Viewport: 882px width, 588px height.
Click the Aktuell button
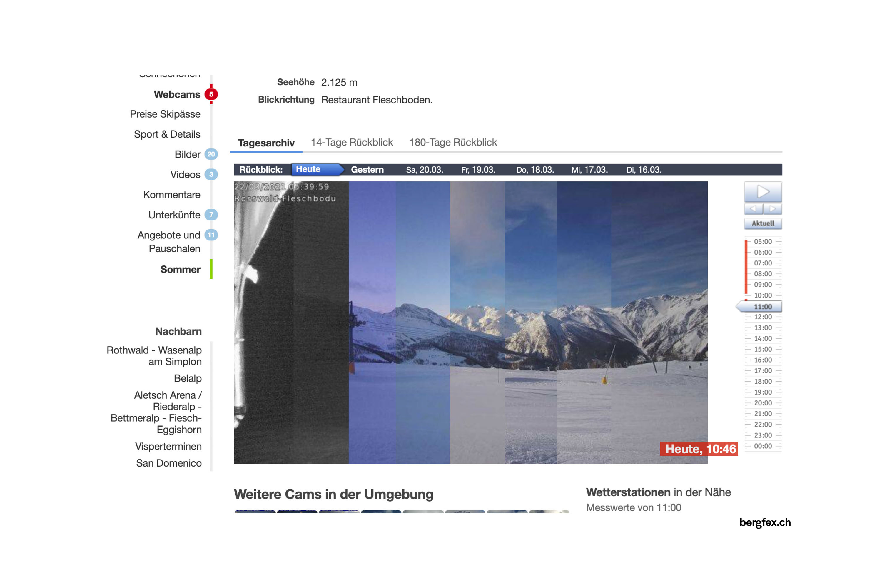click(x=763, y=223)
